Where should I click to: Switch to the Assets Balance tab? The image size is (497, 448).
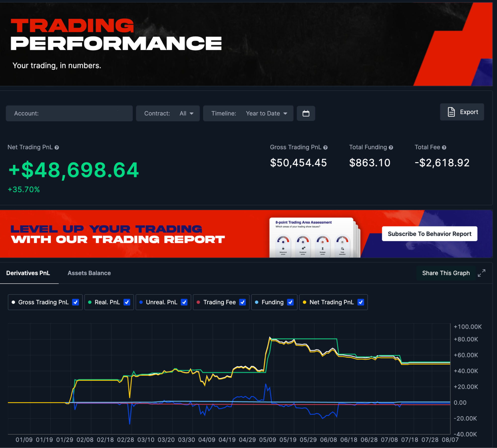coord(89,273)
